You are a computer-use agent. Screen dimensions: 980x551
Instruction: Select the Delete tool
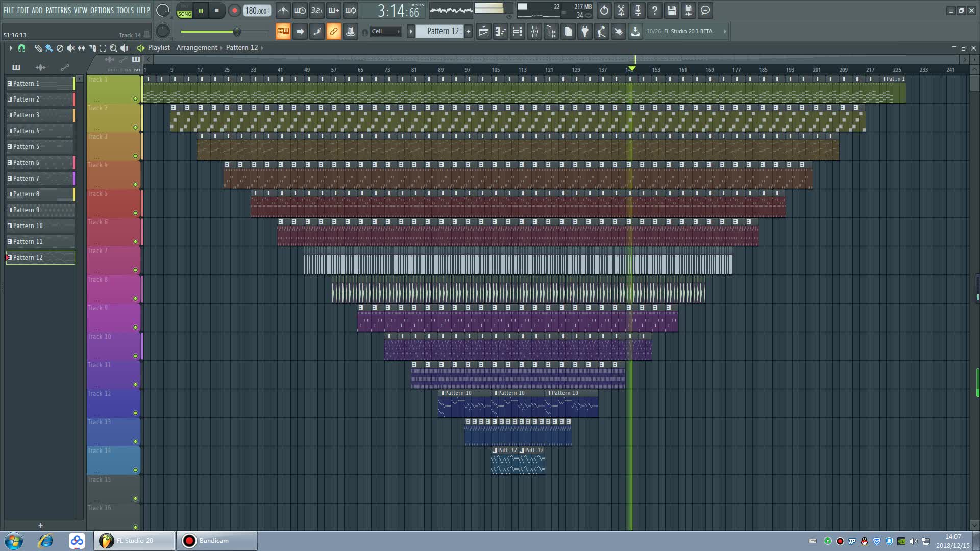60,48
